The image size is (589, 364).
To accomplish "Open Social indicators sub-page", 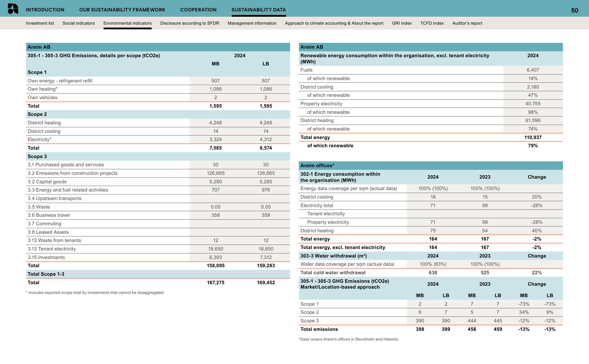I will point(79,23).
